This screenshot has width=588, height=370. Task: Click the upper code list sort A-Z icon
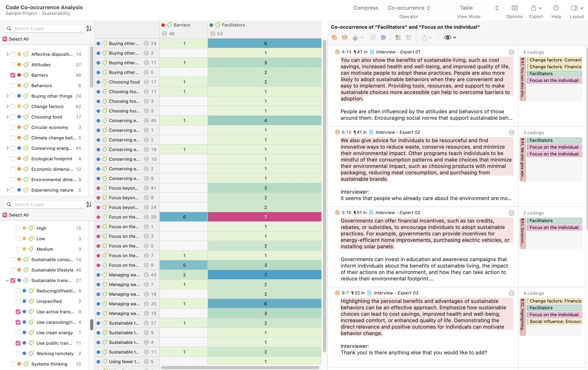[89, 29]
